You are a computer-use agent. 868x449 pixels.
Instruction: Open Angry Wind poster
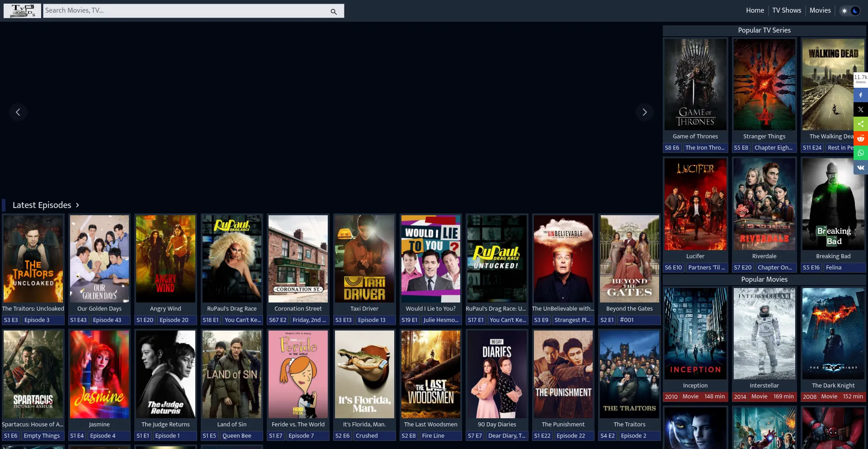pyautogui.click(x=165, y=259)
